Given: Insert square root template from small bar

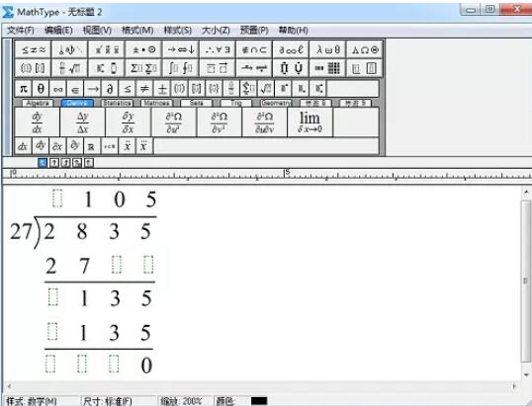Looking at the screenshot, I should 266,89.
